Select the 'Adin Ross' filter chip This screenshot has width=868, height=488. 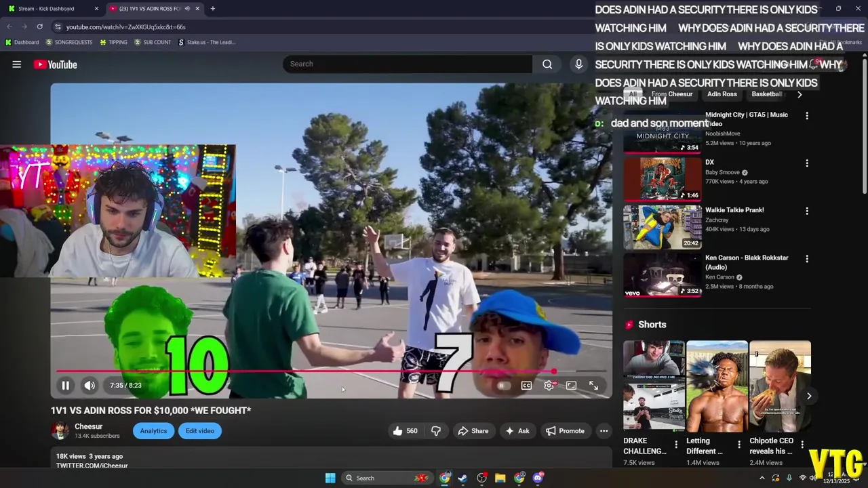click(722, 94)
